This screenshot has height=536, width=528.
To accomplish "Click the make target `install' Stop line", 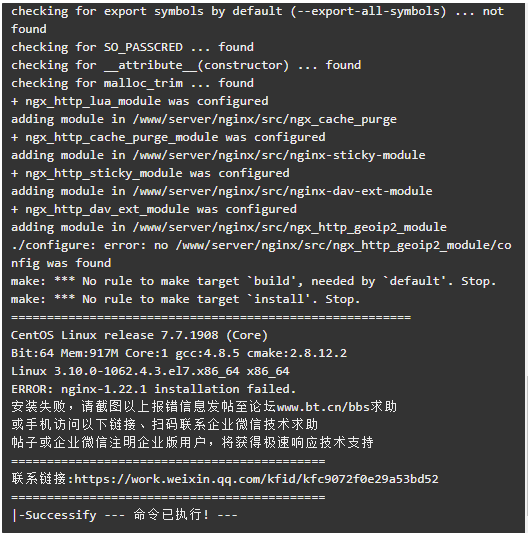I will tap(185, 299).
